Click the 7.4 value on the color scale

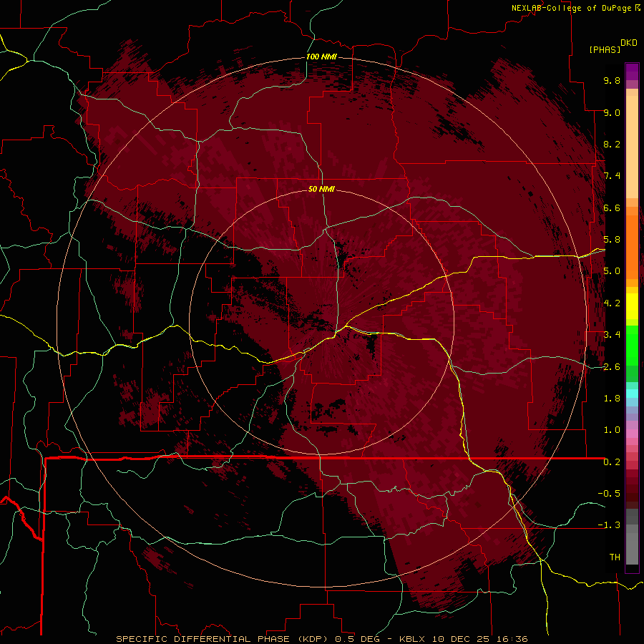[612, 176]
